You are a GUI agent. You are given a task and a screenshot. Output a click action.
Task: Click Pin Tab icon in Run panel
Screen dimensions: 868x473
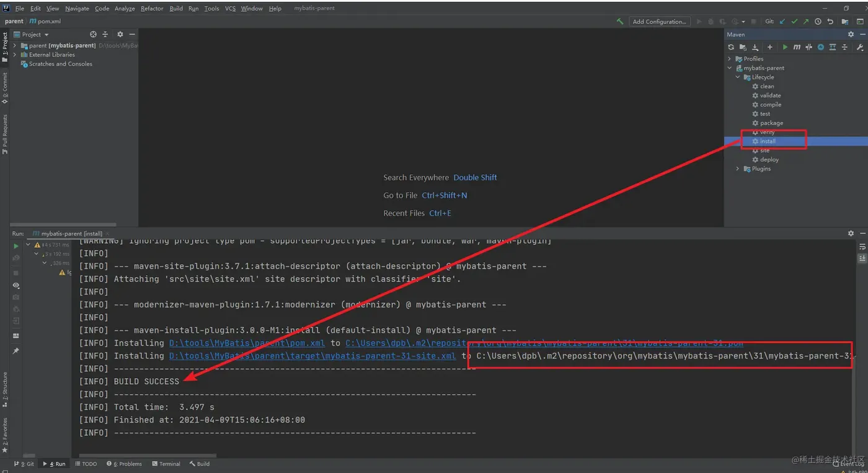point(16,351)
